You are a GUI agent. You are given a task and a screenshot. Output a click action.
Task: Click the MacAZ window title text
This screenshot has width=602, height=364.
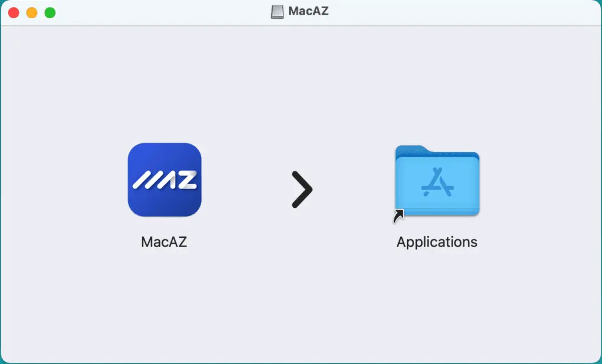(308, 11)
